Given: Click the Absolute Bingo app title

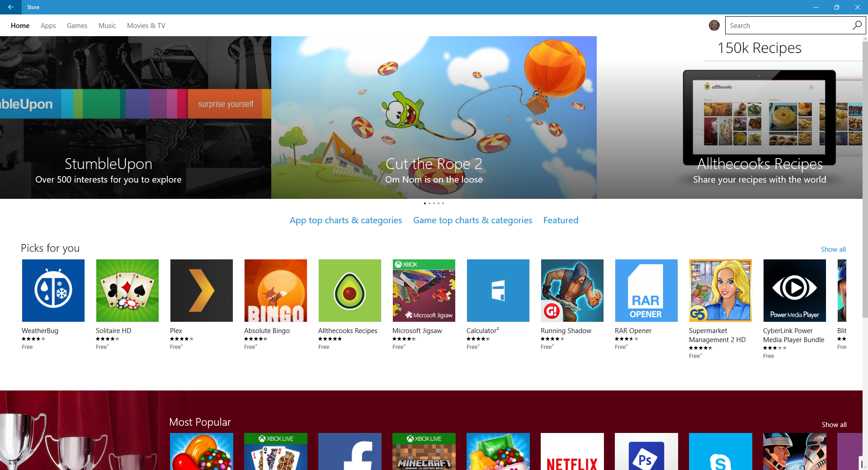Looking at the screenshot, I should coord(267,331).
